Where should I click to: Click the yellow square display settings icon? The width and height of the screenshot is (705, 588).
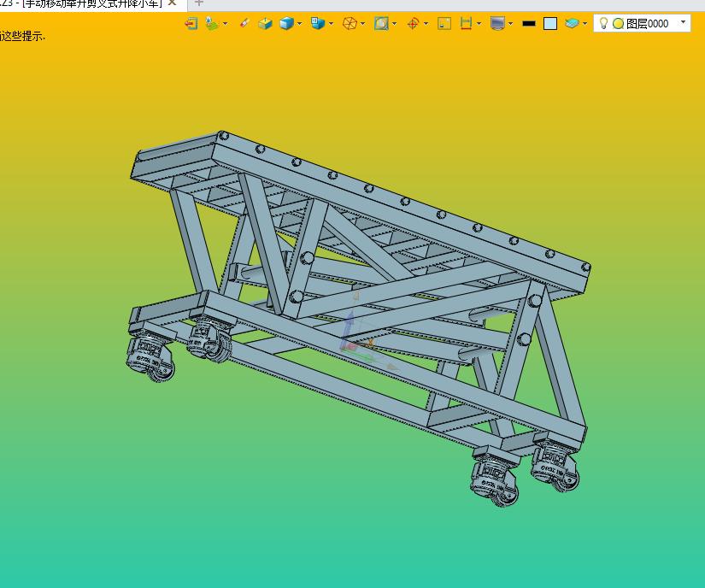coord(444,23)
